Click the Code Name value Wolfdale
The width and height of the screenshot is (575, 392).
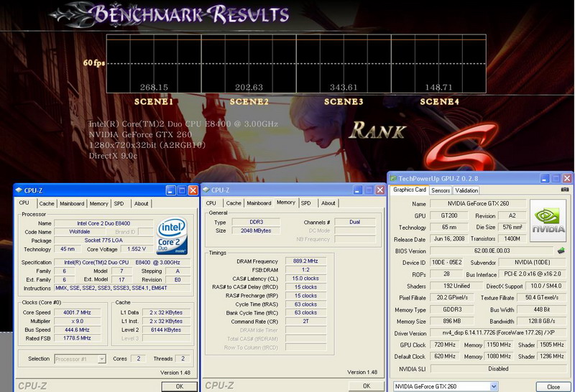80,232
